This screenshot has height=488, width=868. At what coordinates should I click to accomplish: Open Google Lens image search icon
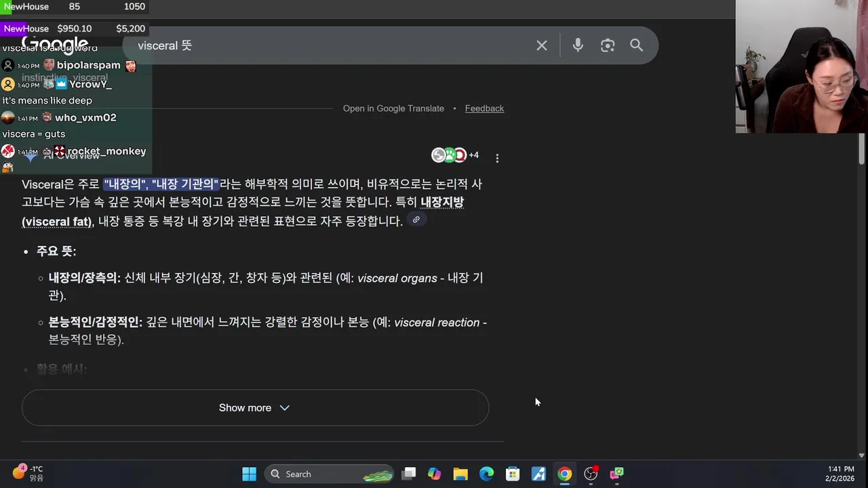608,45
